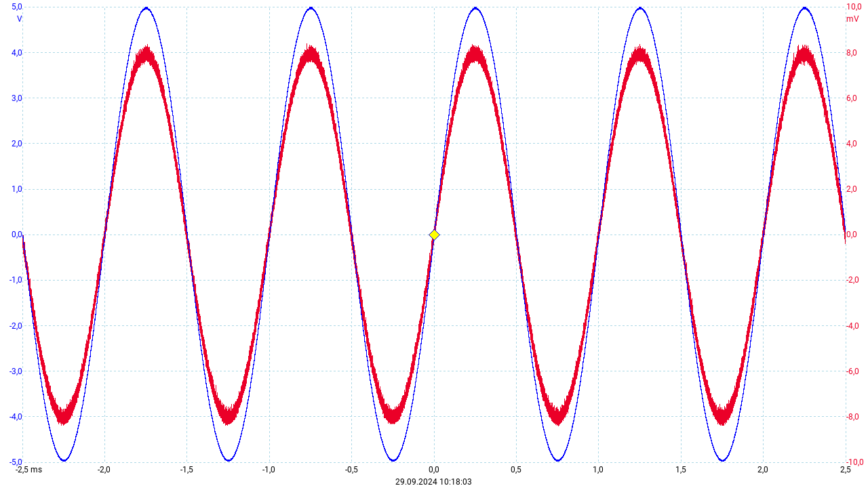Viewport: 868px width, 488px height.
Task: Click '6,0' on the red mV axis
Action: click(852, 98)
